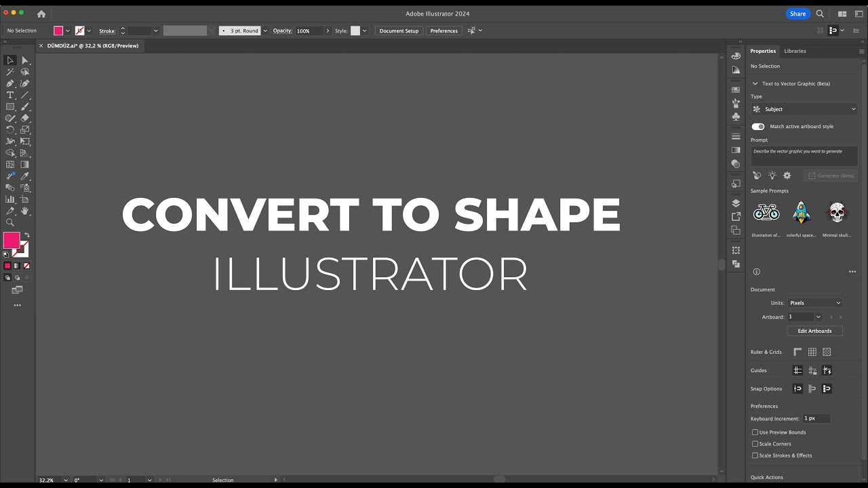This screenshot has height=488, width=868.
Task: Open the Units Pixels dropdown
Action: [x=814, y=303]
